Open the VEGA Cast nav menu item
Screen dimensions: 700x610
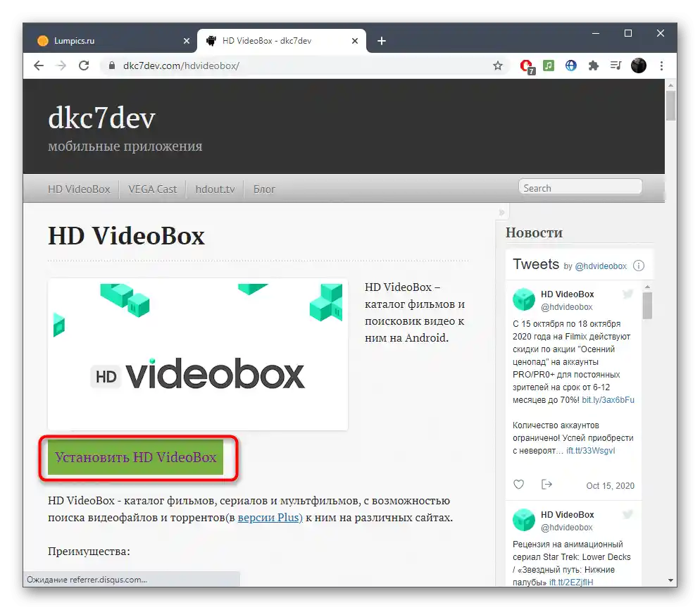[x=152, y=189]
